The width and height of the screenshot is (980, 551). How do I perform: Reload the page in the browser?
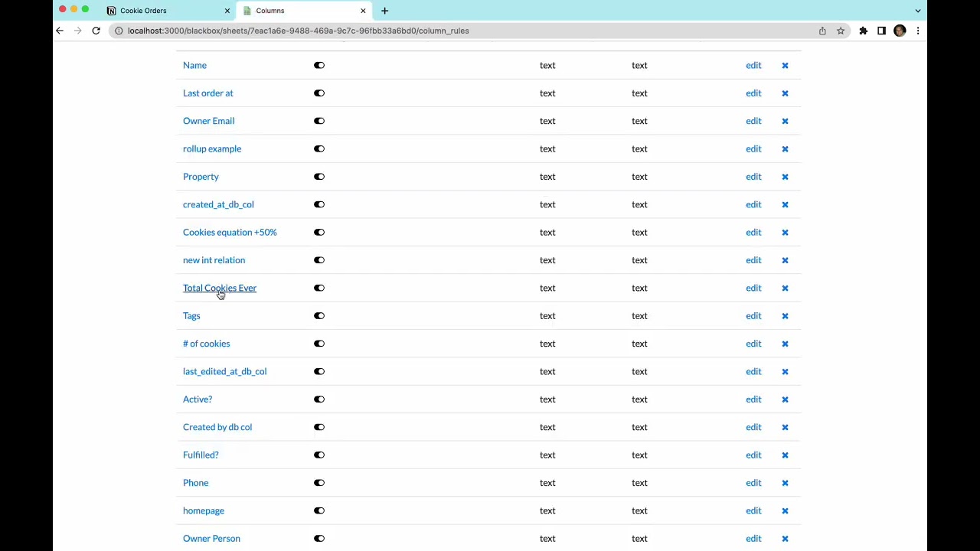(x=96, y=31)
